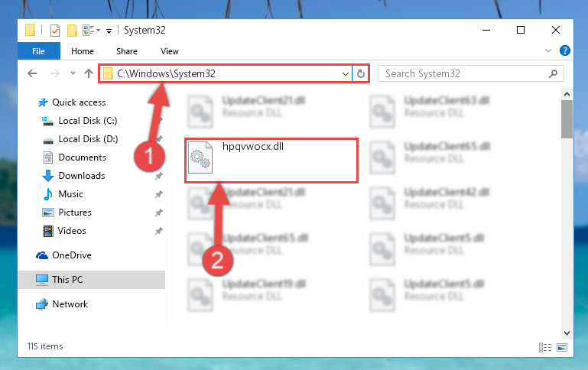Open OneDrive in the sidebar

[x=72, y=255]
